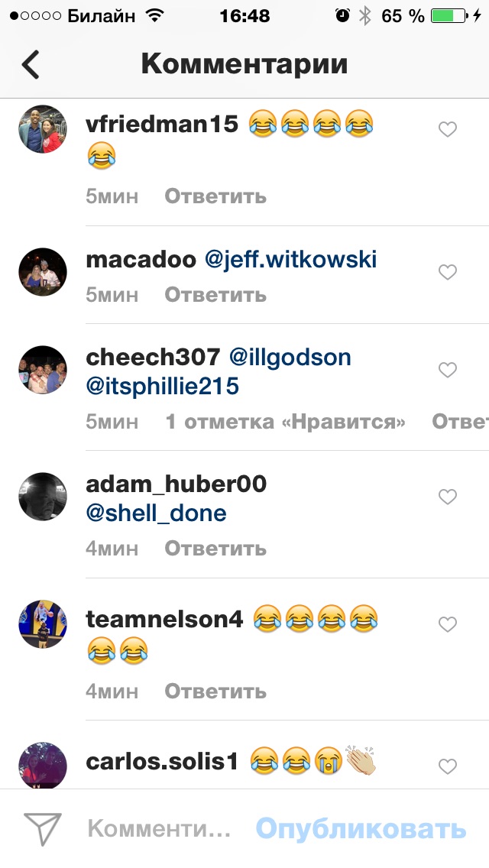Tap the heart beside carlos.solis1's comment
489x868 pixels.
(x=448, y=766)
